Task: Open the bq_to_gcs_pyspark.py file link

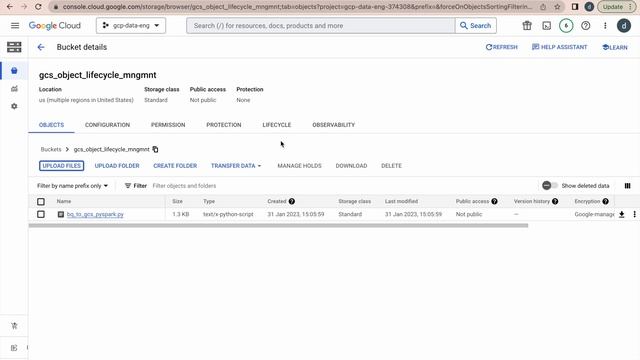Action: point(95,214)
